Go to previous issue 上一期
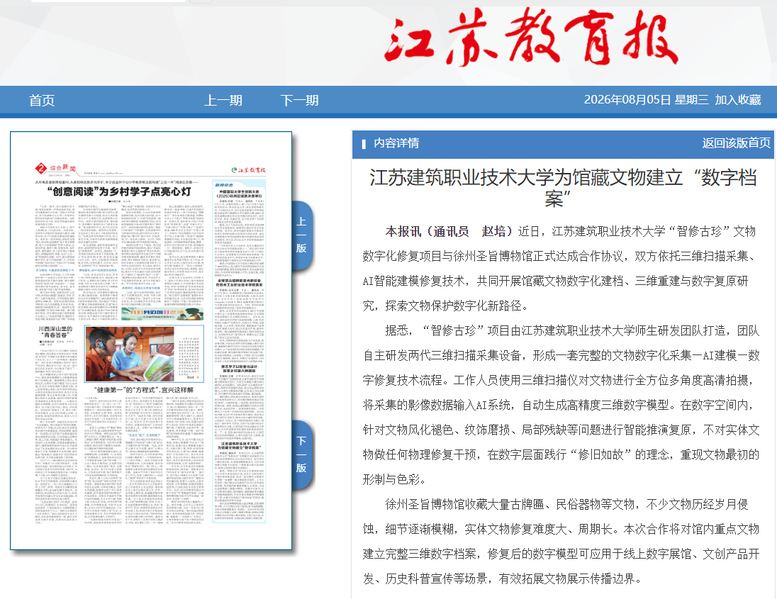 (x=223, y=101)
